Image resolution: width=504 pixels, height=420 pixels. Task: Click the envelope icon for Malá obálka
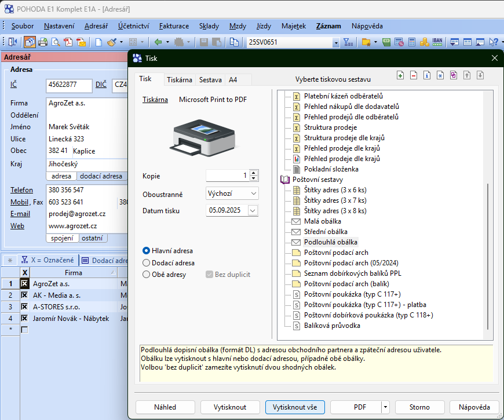[295, 221]
